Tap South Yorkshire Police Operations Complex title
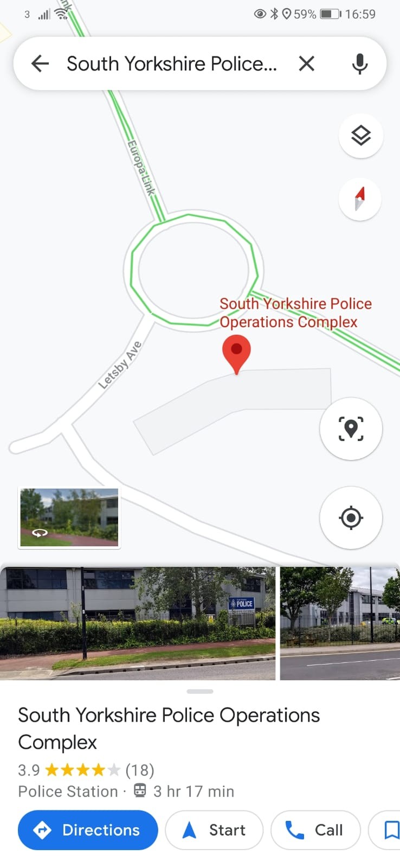Image resolution: width=400 pixels, height=868 pixels. click(x=169, y=729)
